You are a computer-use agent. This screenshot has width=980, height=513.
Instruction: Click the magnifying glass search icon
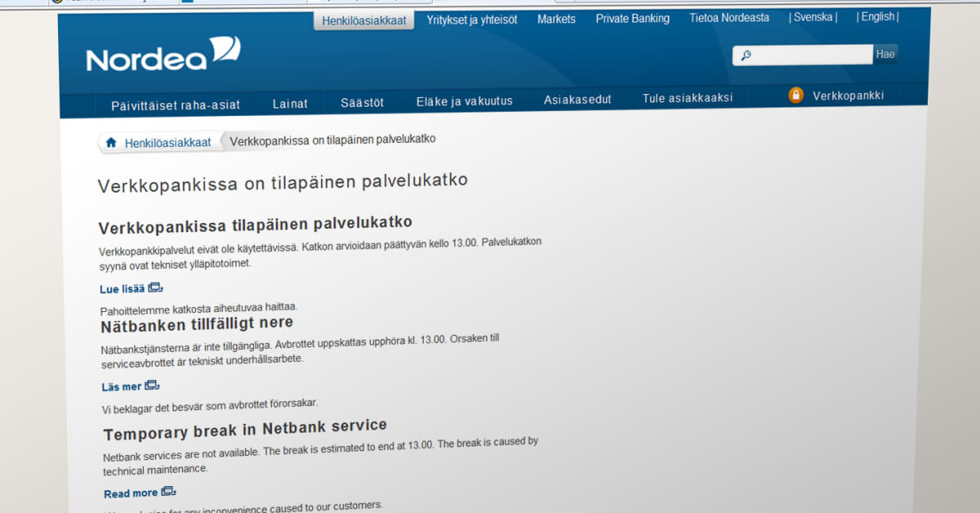747,55
